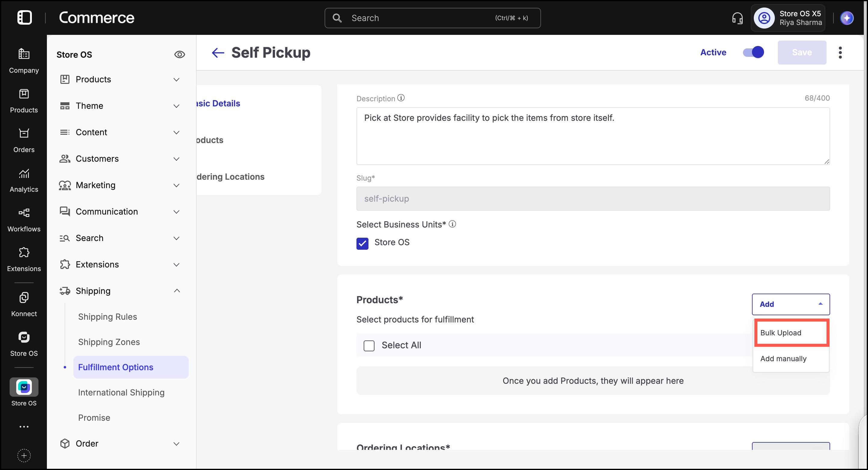Click the search magnifier icon
The image size is (868, 470).
337,18
